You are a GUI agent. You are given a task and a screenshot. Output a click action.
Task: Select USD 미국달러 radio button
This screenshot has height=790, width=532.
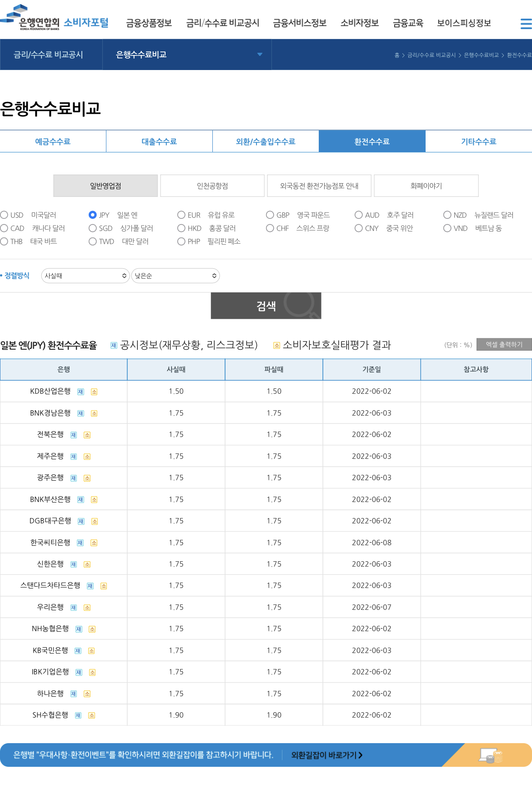(5, 215)
